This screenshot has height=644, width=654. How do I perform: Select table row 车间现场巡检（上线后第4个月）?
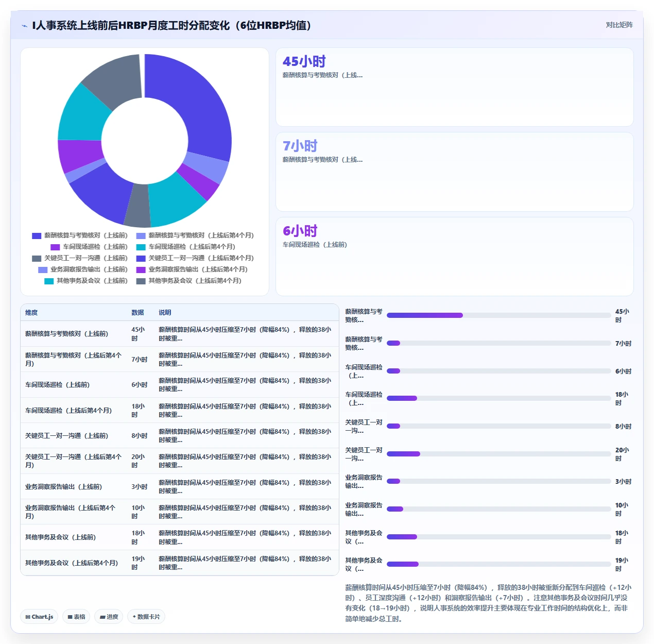click(180, 410)
